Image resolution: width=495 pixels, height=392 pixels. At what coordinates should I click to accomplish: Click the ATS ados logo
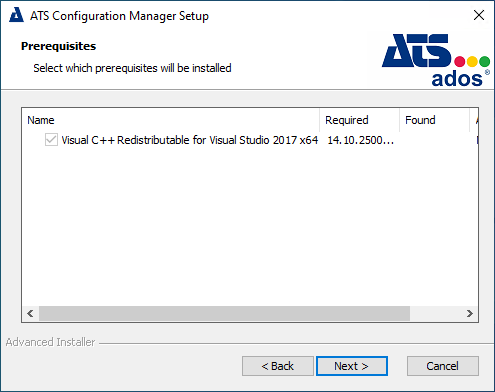pyautogui.click(x=436, y=60)
